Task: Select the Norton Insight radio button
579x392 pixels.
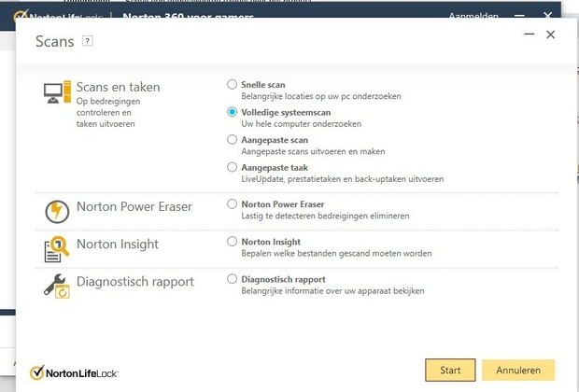Action: 233,241
